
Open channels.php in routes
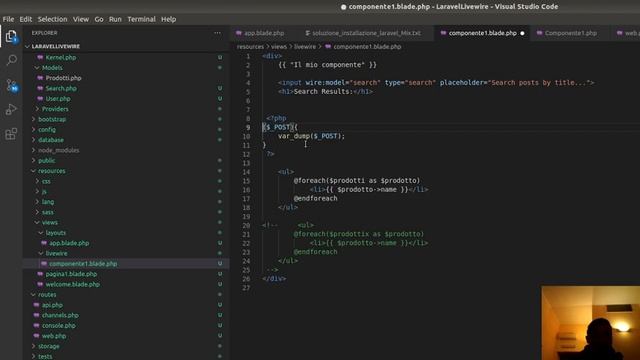(x=60, y=315)
